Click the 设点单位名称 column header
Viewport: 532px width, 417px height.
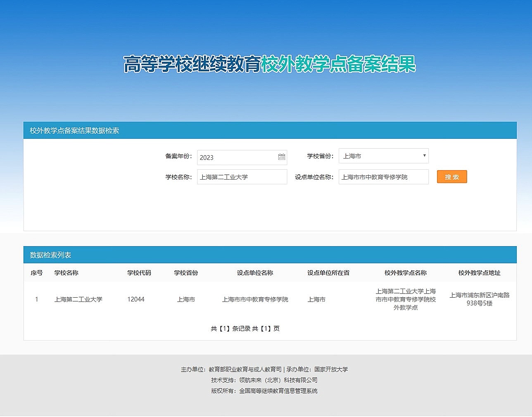255,273
